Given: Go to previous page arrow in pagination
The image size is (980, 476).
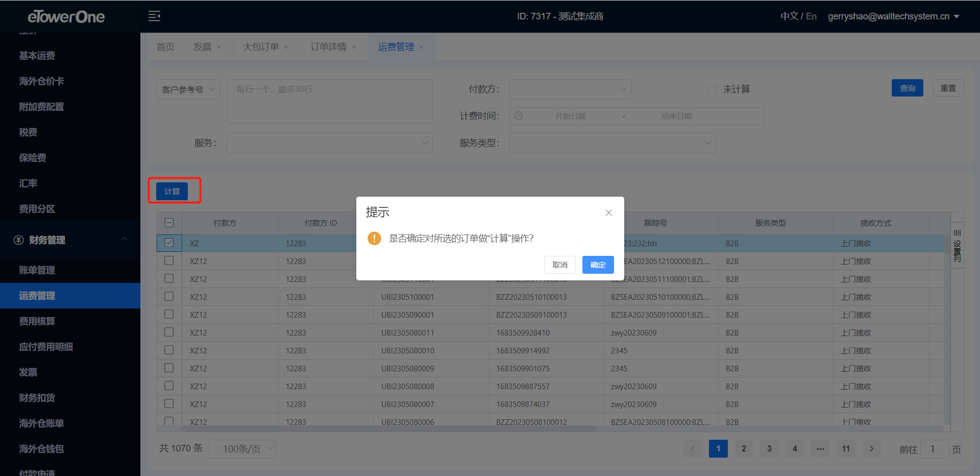Looking at the screenshot, I should 693,449.
